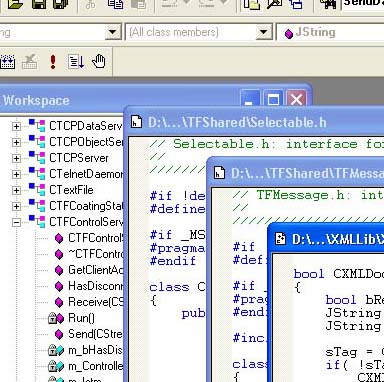Click the document icon of the Selectable.h window
The image size is (384, 382).
click(x=136, y=122)
